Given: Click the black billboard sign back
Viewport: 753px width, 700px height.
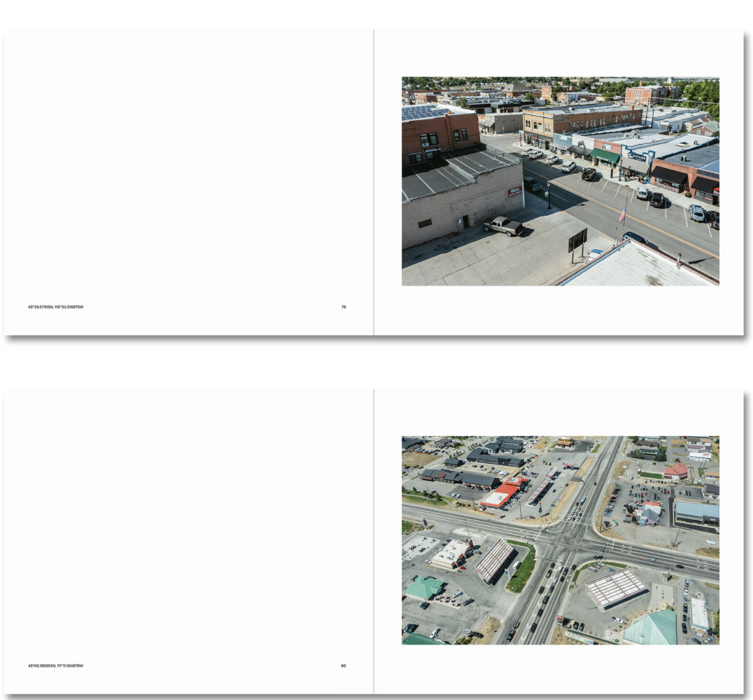Looking at the screenshot, I should [x=577, y=240].
